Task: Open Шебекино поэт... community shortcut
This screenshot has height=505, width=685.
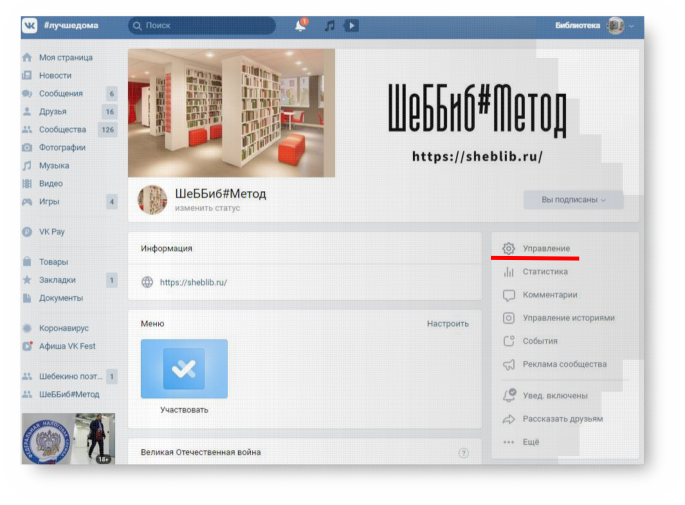Action: pyautogui.click(x=71, y=376)
